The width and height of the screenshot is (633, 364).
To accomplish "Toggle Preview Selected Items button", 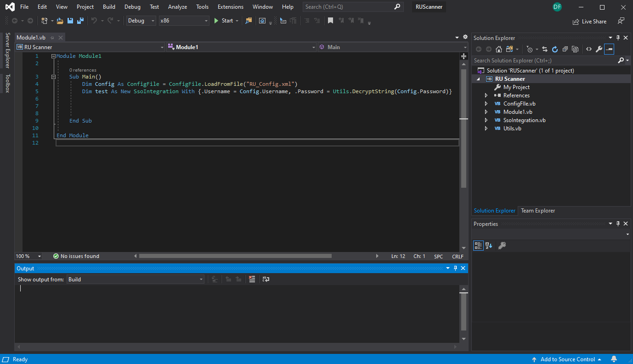I will (609, 49).
